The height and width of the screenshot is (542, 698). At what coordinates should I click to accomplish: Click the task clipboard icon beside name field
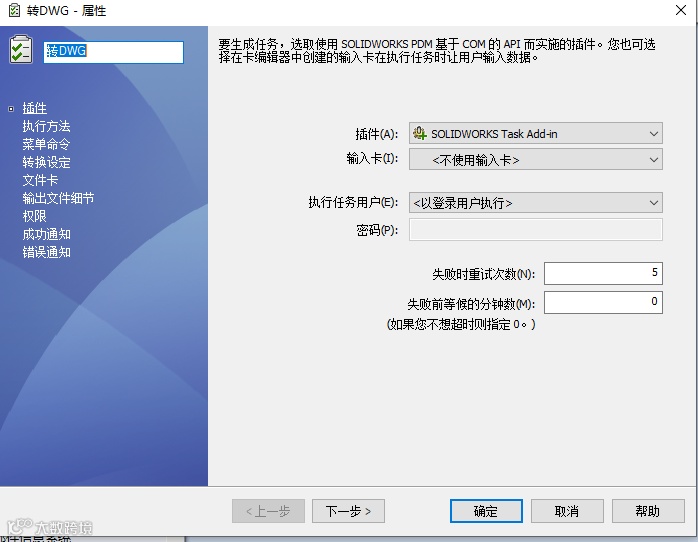point(20,49)
